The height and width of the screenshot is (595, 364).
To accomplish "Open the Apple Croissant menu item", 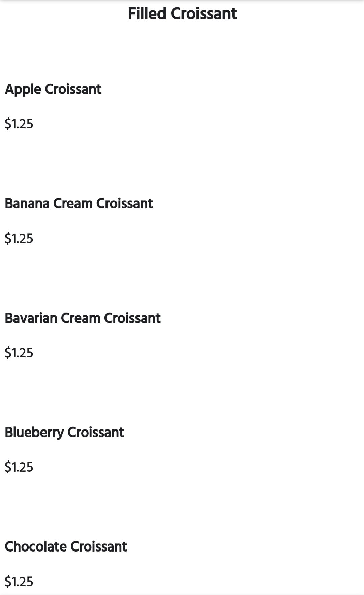I will coord(53,89).
